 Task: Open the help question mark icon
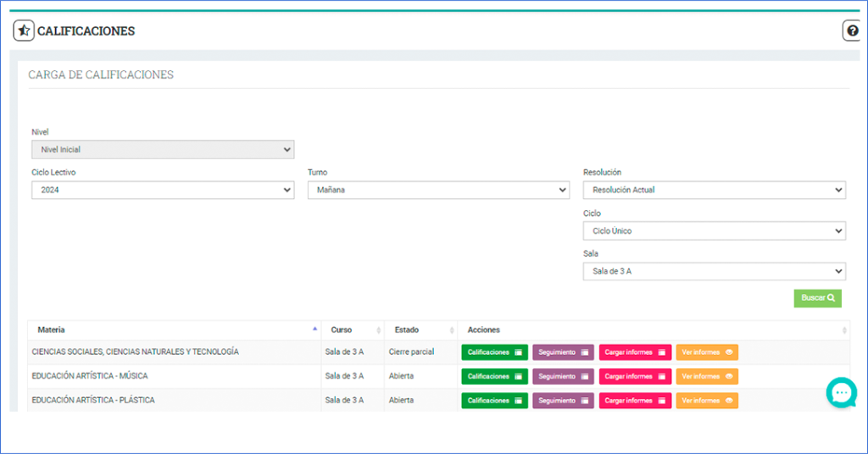pos(852,31)
